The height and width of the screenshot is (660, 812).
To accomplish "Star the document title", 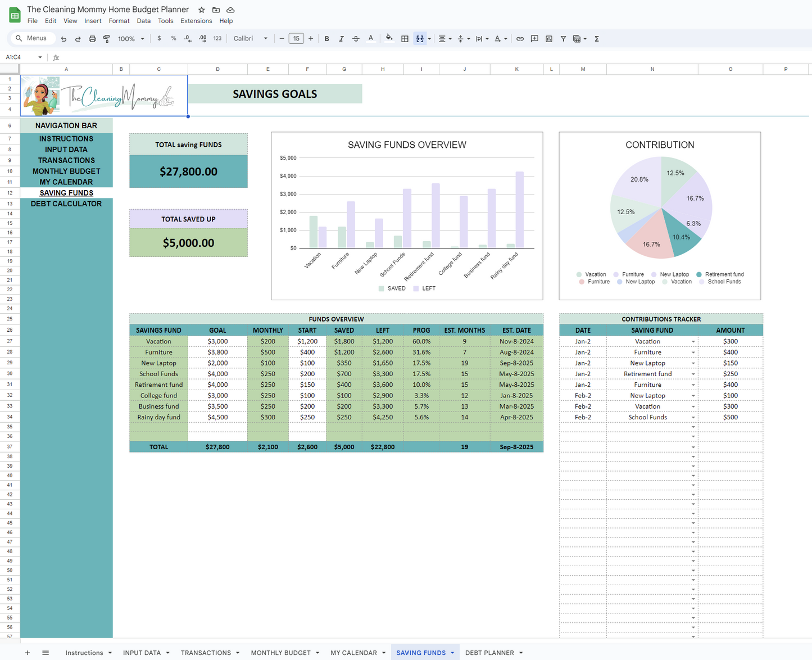I will (201, 10).
